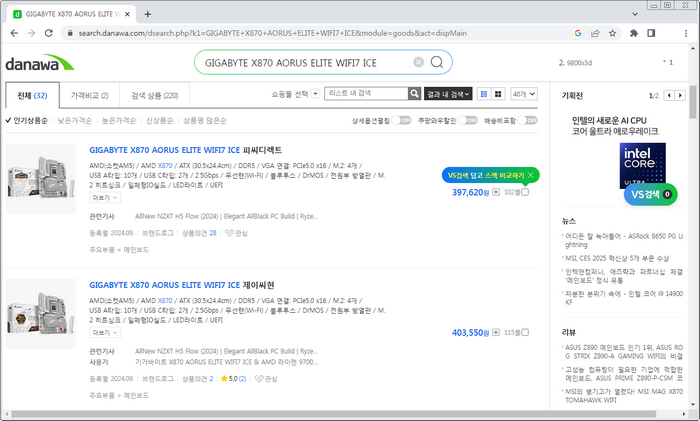Screen dimensions: 700x421
Task: Open the Google icon in address bar
Action: [578, 33]
